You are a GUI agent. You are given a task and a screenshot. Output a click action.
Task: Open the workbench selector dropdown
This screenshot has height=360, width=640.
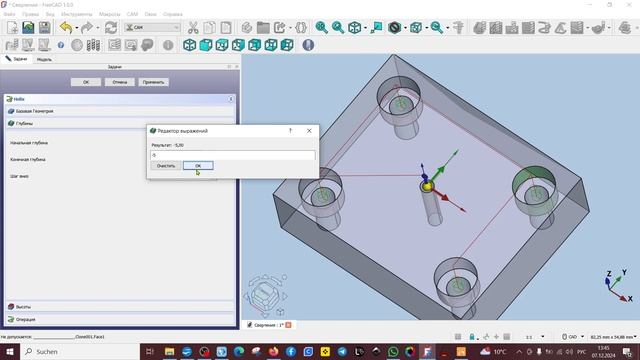point(152,27)
